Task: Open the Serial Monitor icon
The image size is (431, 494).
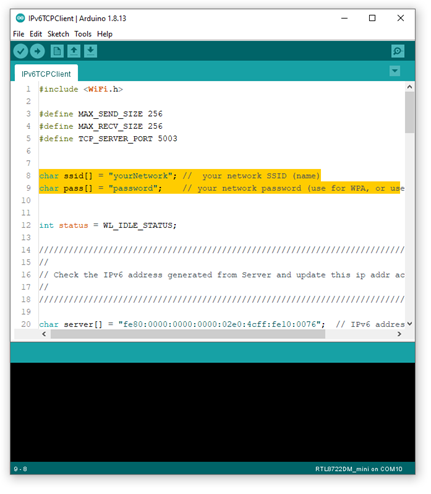Action: [x=397, y=51]
